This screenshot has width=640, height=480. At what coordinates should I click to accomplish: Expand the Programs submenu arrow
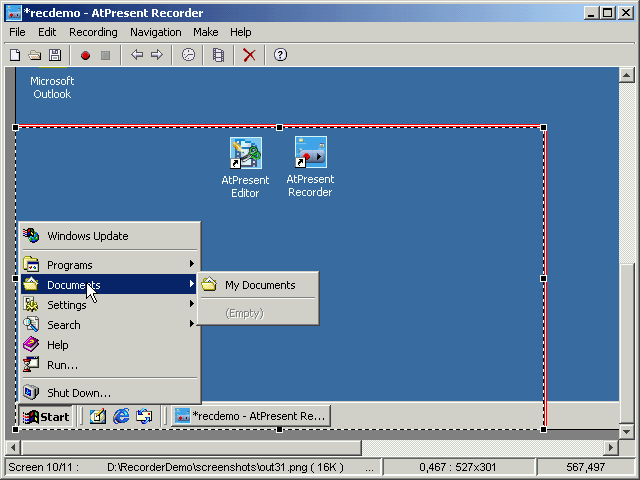click(191, 264)
